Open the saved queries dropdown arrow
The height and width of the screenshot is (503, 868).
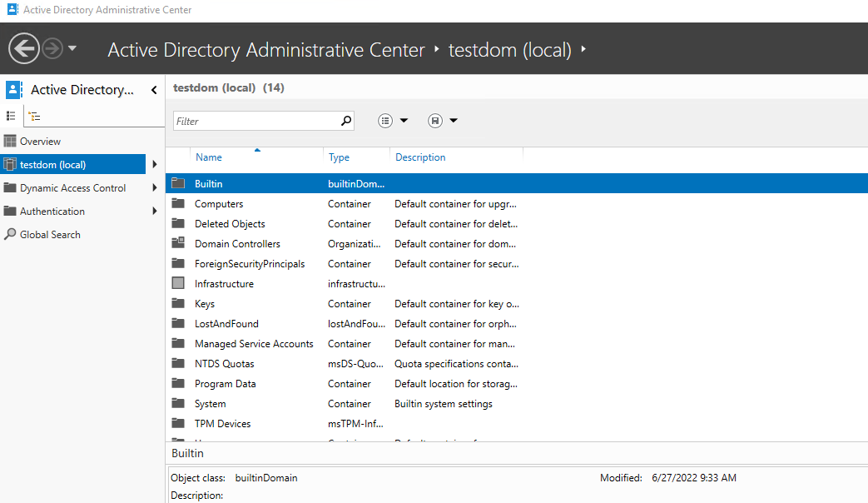pyautogui.click(x=454, y=120)
